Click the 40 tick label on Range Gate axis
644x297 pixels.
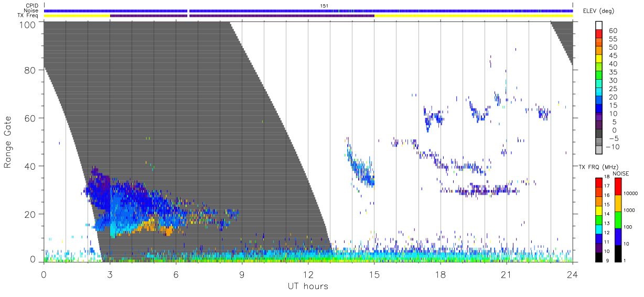pos(30,166)
